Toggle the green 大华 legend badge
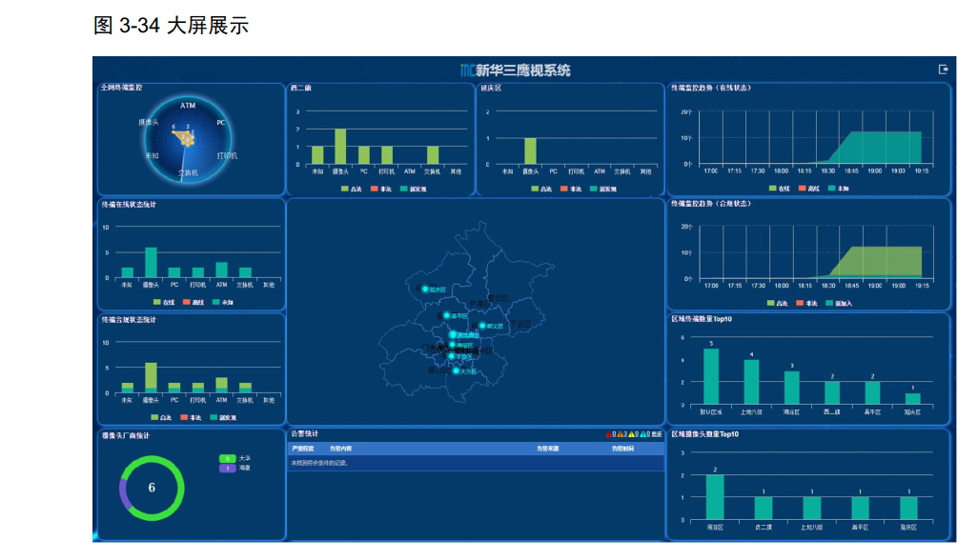Viewport: 978px width, 560px height. coord(227,458)
